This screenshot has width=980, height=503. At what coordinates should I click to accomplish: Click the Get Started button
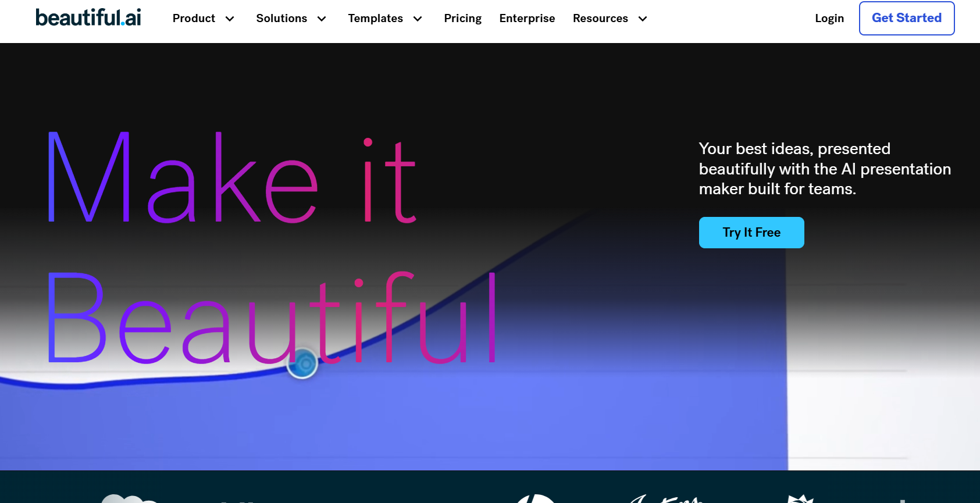(907, 18)
